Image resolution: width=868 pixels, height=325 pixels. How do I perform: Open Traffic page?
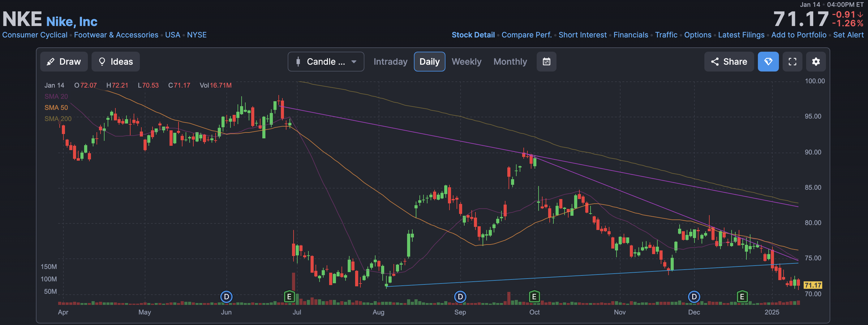[x=666, y=35]
